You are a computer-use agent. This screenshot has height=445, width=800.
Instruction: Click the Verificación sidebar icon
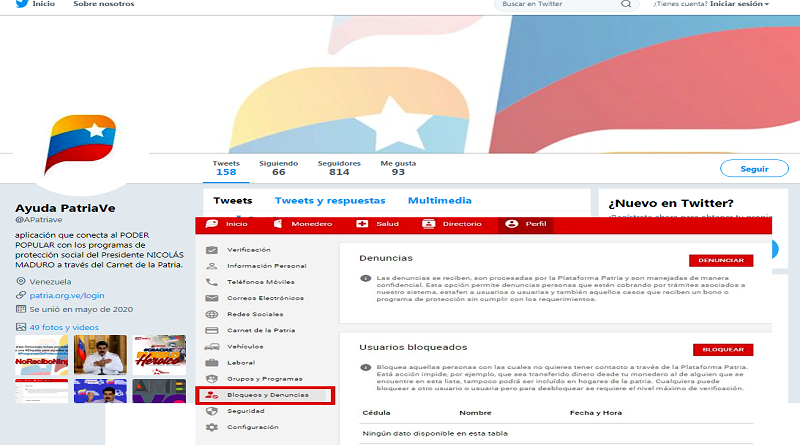(212, 250)
